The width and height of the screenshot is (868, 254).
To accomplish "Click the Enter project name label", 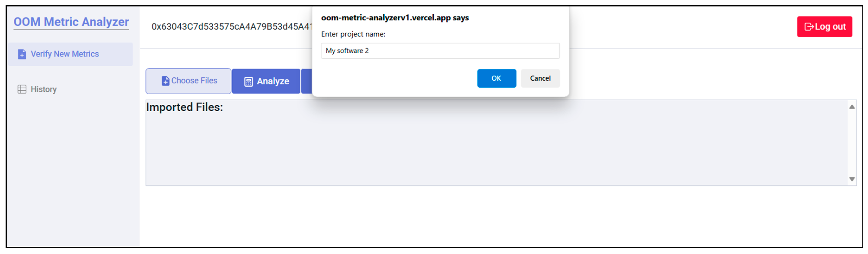I will (353, 34).
